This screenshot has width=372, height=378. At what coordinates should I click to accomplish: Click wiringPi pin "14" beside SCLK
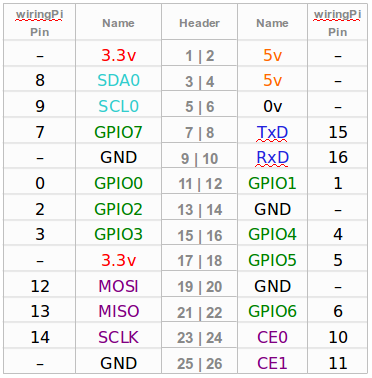pos(40,337)
